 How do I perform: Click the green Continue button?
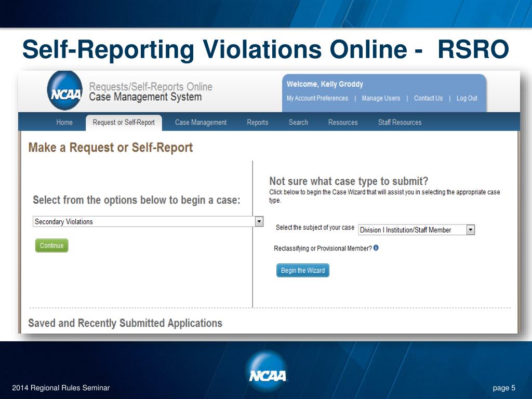(x=51, y=245)
